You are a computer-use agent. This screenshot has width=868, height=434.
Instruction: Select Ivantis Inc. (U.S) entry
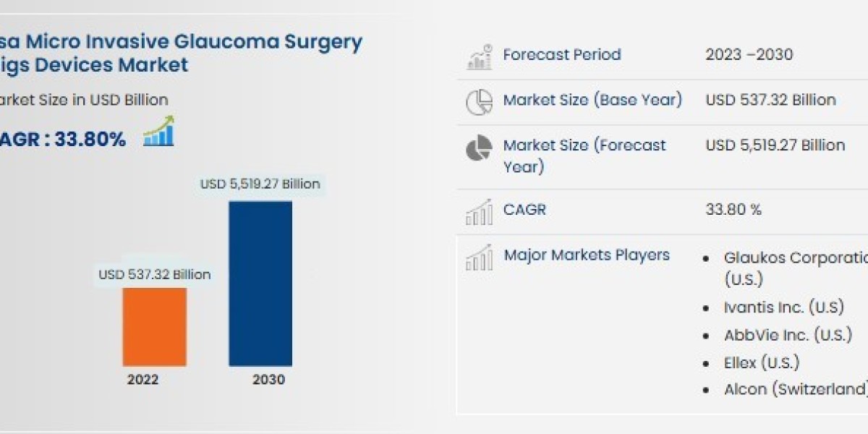[x=783, y=307]
